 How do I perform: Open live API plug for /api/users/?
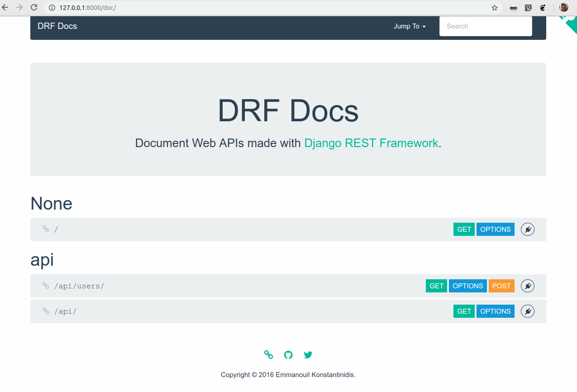(x=527, y=286)
